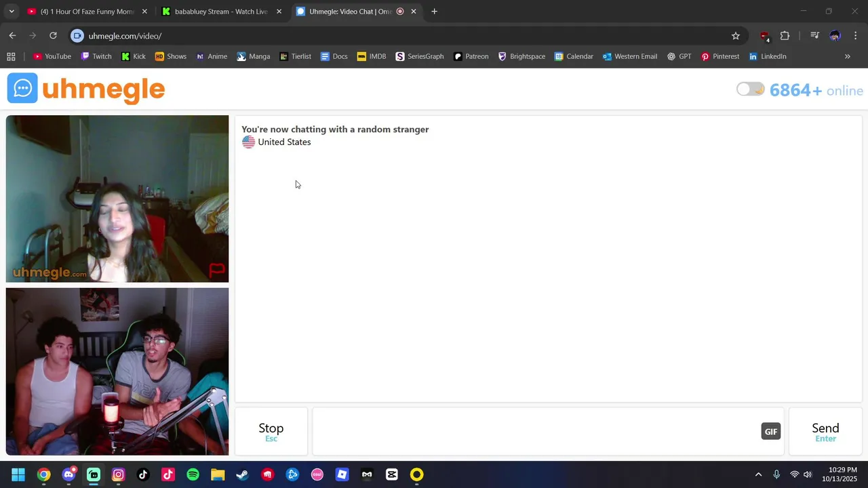
Task: Open the tab search dropdown
Action: coord(11,12)
